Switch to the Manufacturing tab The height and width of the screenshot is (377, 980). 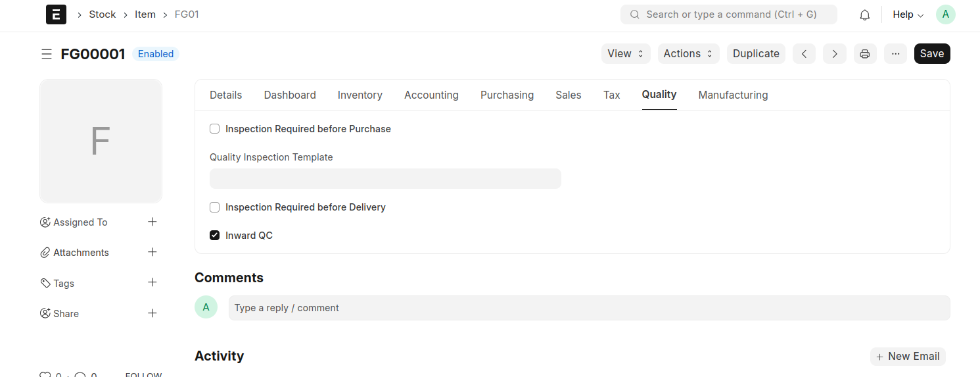tap(733, 95)
